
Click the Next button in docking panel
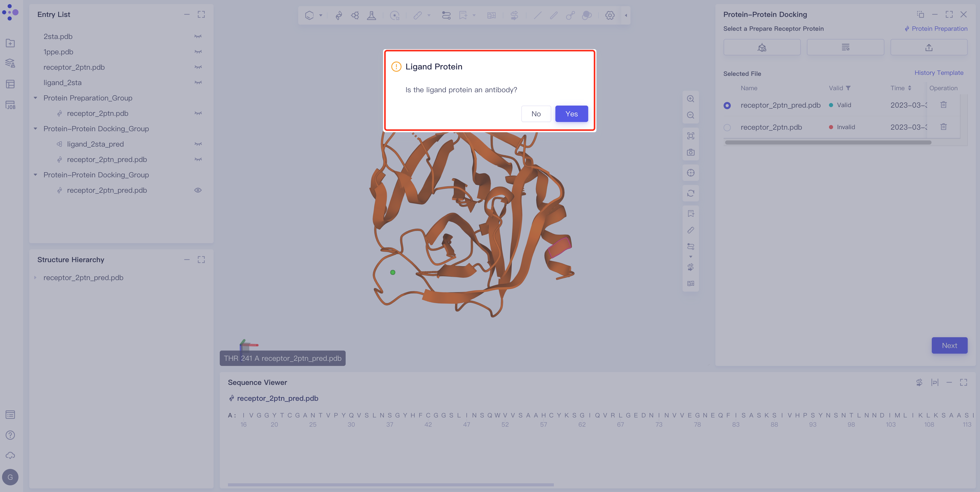[949, 345]
